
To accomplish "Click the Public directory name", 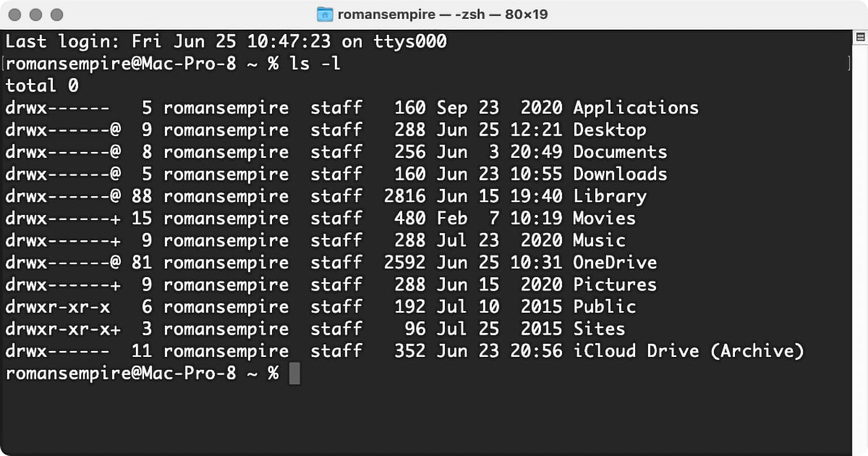I will click(x=604, y=307).
